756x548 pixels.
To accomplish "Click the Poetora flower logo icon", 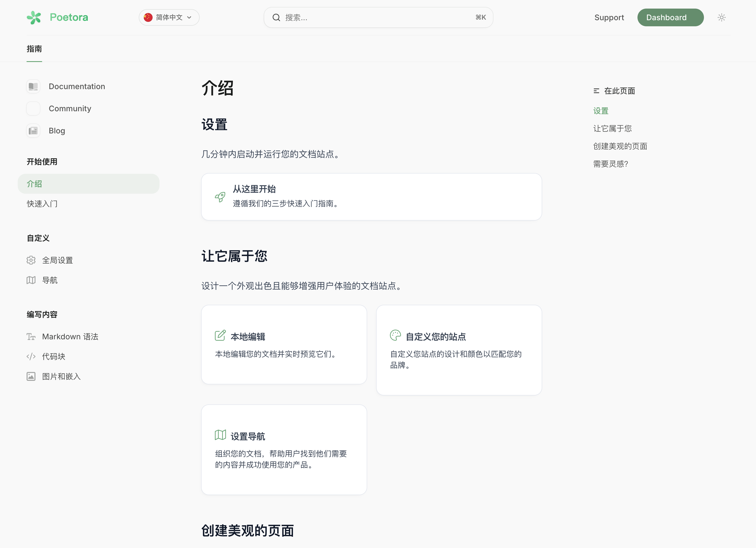I will (x=34, y=17).
